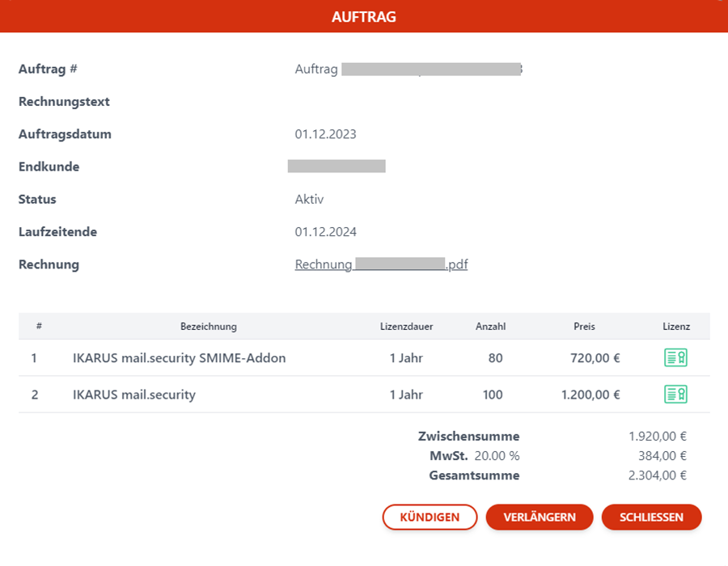The height and width of the screenshot is (566, 728).
Task: Select the Lizenz column header
Action: [676, 327]
